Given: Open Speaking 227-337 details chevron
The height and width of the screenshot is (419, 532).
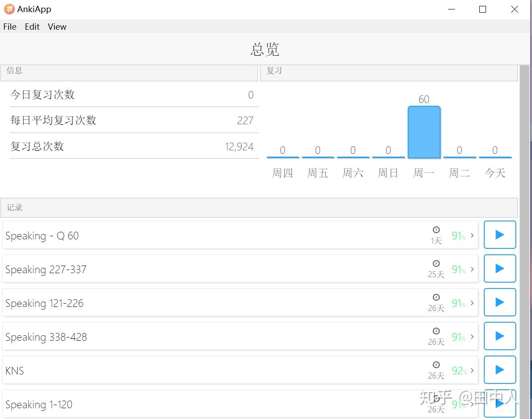Looking at the screenshot, I should 472,269.
